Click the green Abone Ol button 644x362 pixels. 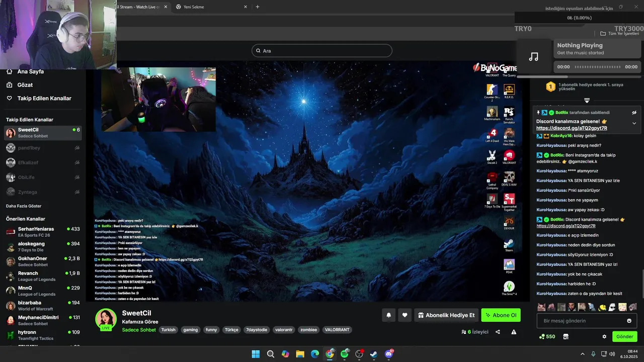pyautogui.click(x=501, y=315)
